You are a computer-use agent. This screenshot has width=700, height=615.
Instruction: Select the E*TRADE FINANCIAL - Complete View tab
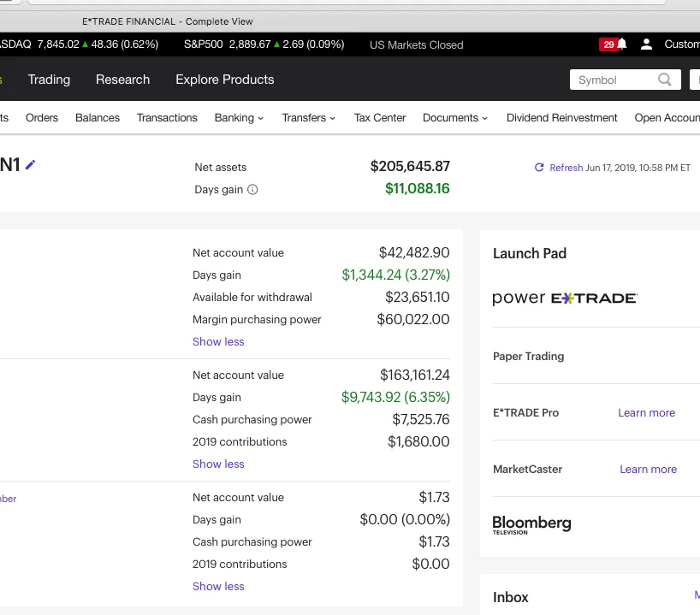(x=168, y=21)
